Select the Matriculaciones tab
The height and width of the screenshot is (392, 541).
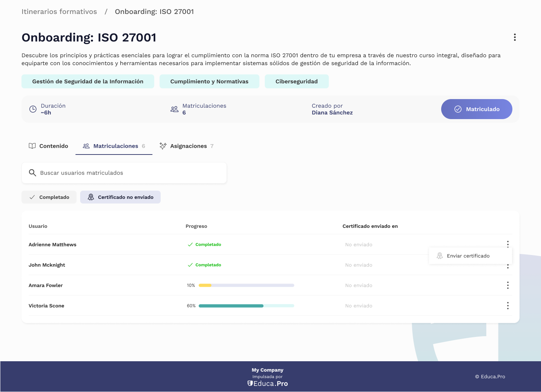[114, 146]
